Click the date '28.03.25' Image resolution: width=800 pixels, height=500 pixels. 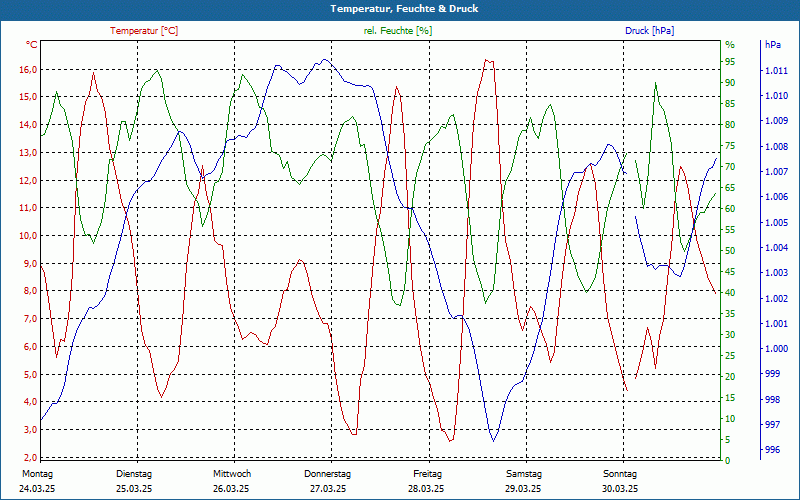click(x=426, y=489)
